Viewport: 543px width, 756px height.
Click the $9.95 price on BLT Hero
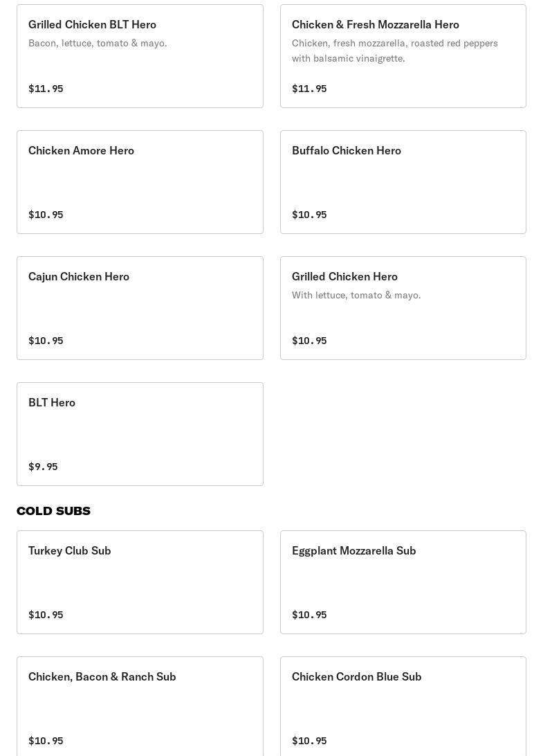click(x=43, y=467)
